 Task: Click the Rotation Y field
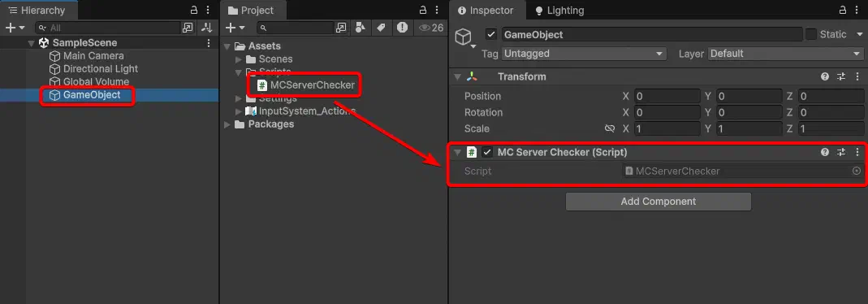pos(749,112)
